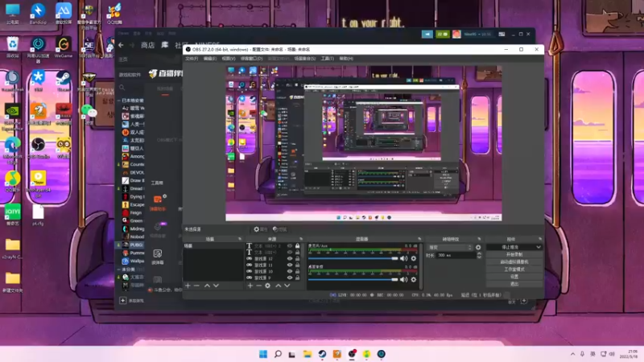Increase transition duration with stepper arrow

[x=479, y=253]
